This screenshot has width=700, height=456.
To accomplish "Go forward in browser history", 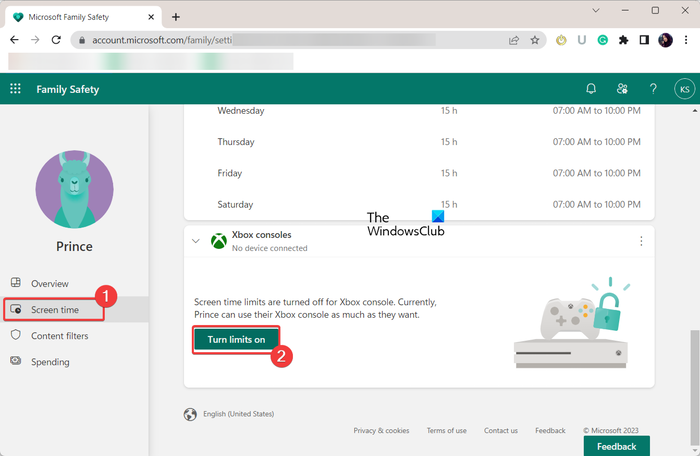I will pos(35,40).
